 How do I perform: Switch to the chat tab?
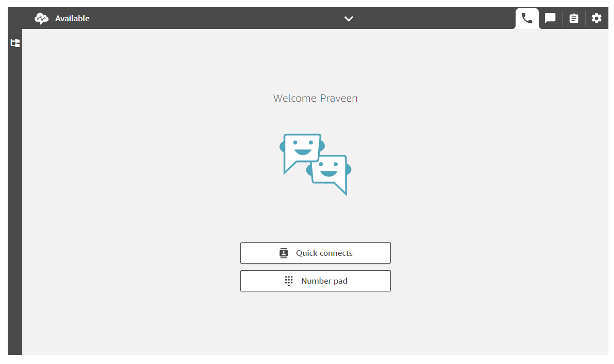(x=550, y=18)
